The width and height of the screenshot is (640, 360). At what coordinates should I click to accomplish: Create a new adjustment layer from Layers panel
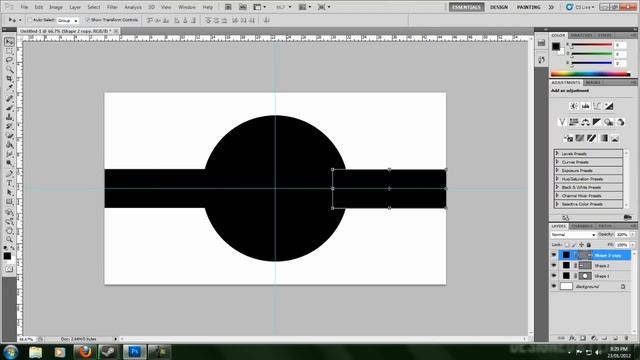(x=594, y=338)
